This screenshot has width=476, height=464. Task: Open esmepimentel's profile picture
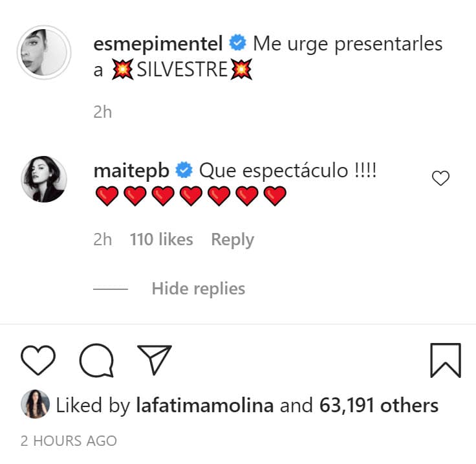(x=43, y=53)
